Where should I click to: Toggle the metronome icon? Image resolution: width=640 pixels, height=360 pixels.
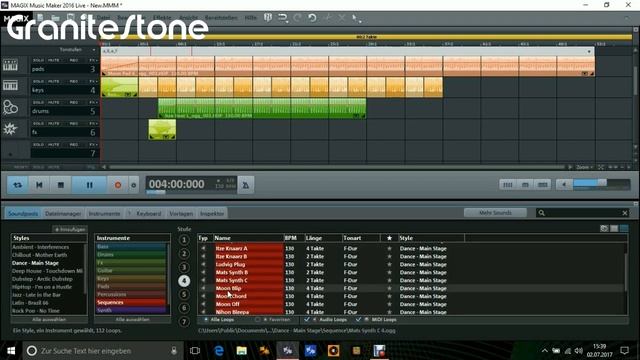[246, 185]
